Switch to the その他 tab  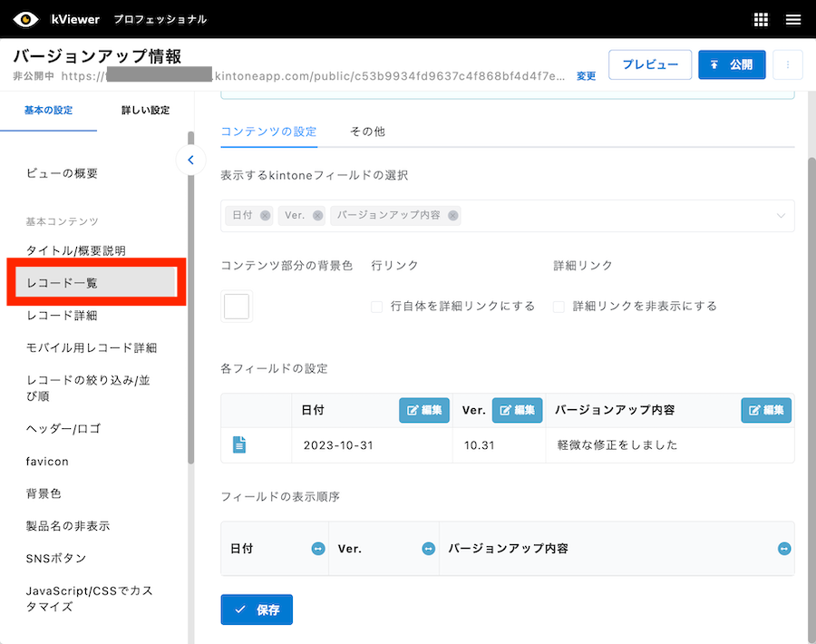tap(366, 131)
